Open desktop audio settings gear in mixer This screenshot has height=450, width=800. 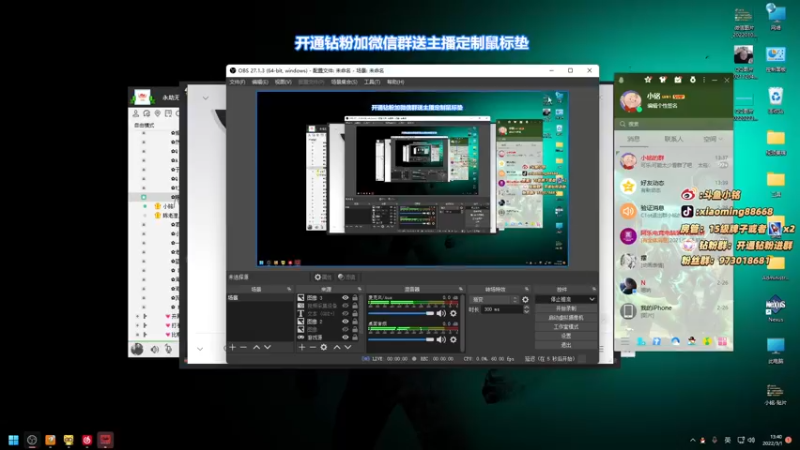[453, 339]
